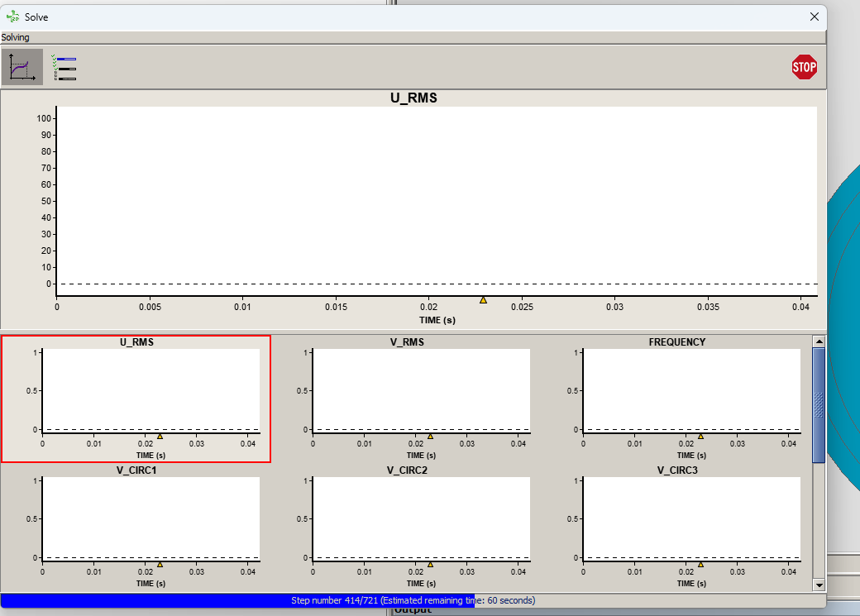Viewport: 860px width, 616px height.
Task: Select the V_CIRC2 thumbnail plot
Action: pos(406,528)
